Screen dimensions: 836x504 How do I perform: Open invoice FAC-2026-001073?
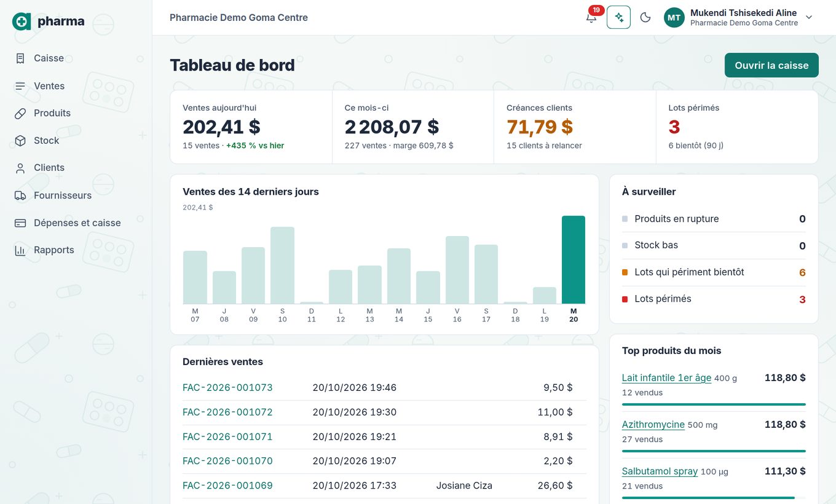pos(227,388)
